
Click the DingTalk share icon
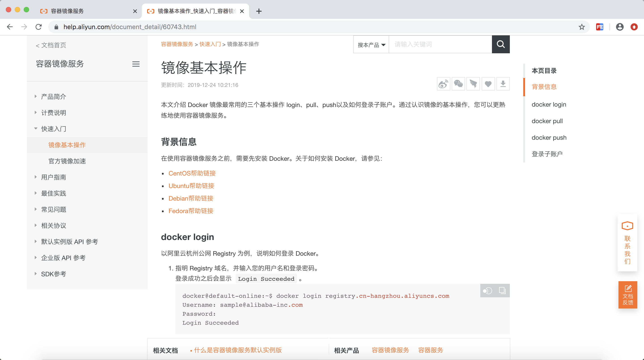pyautogui.click(x=473, y=84)
